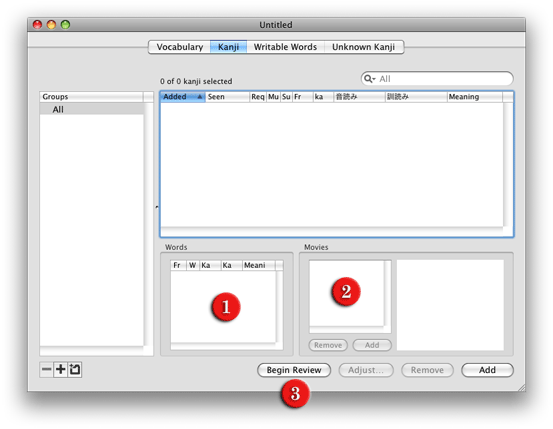Click the minus remove group icon

(x=46, y=369)
